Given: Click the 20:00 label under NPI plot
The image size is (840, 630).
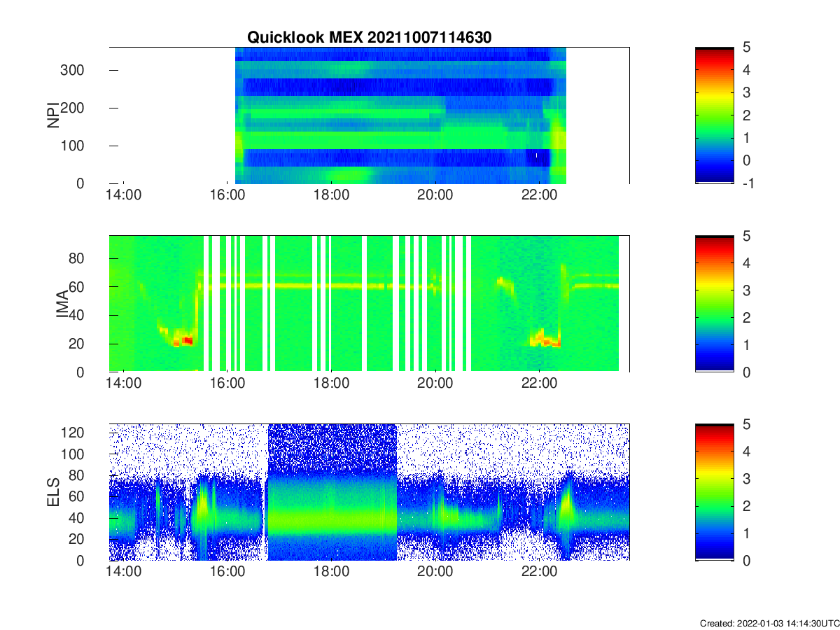Looking at the screenshot, I should pos(435,196).
